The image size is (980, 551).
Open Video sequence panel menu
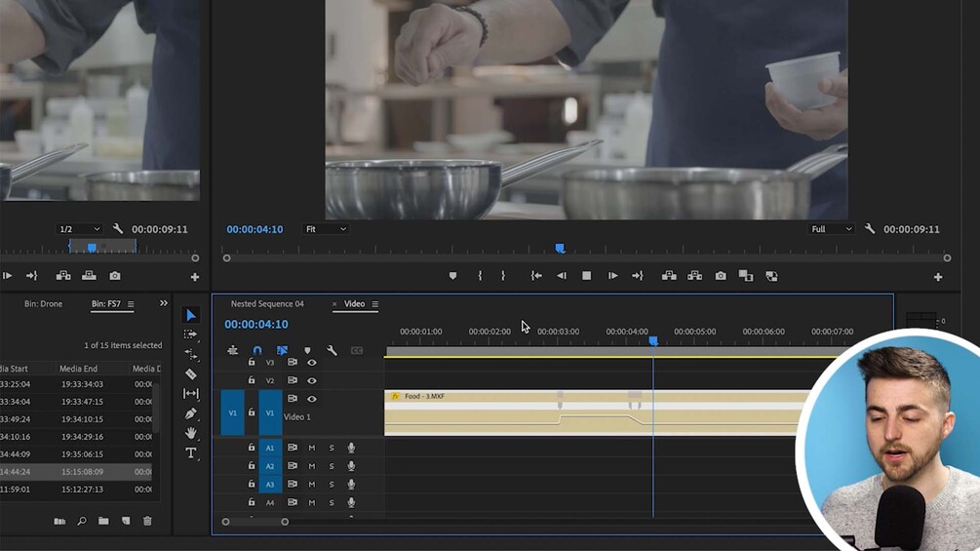point(375,304)
